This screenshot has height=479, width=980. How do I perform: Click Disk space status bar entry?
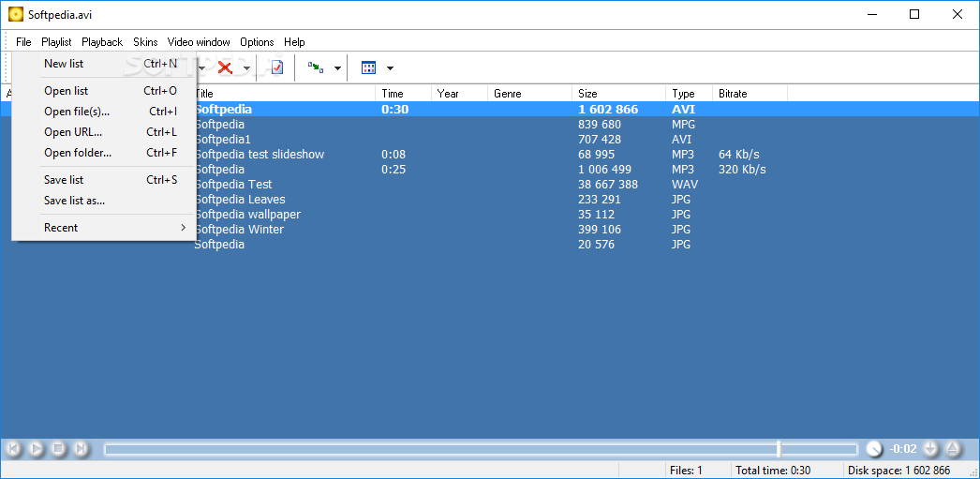[x=898, y=471]
